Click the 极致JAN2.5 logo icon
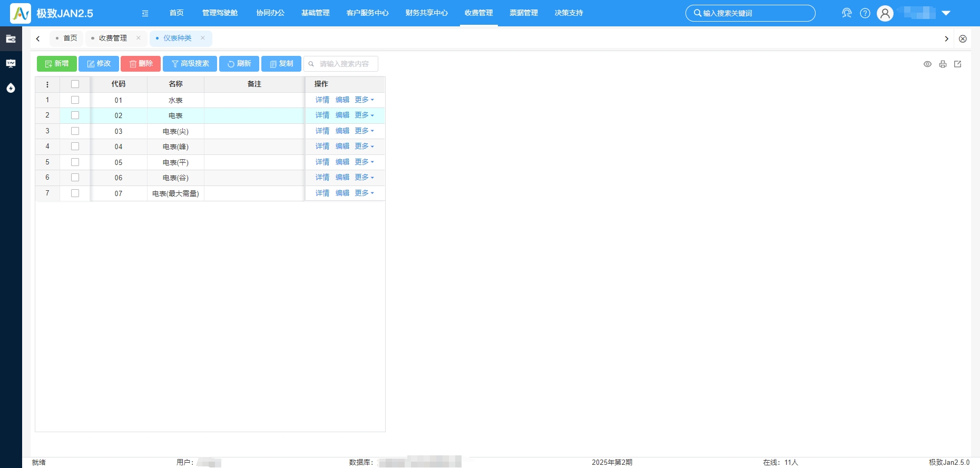Image resolution: width=980 pixels, height=468 pixels. (21, 13)
